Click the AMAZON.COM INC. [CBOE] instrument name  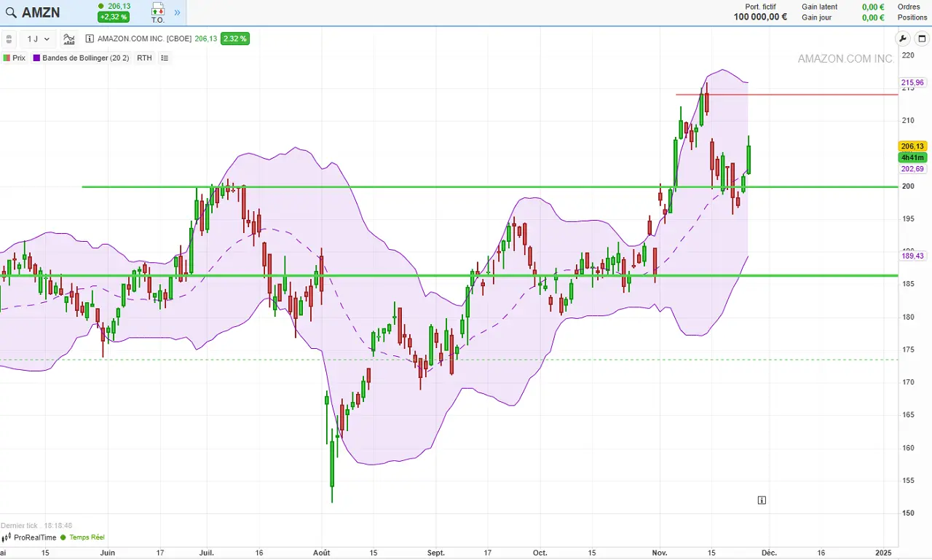[x=144, y=39]
